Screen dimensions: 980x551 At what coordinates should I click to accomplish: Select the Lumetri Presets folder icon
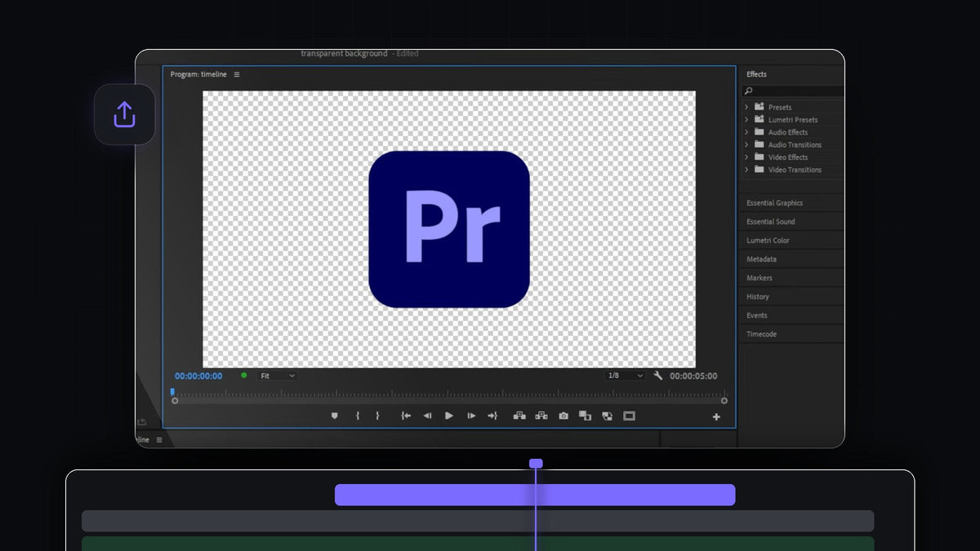click(759, 119)
